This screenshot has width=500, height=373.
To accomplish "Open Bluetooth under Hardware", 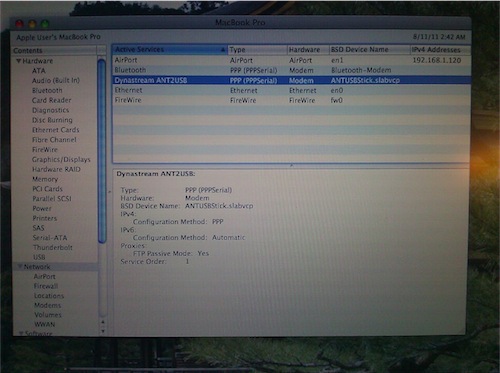I will (x=47, y=90).
